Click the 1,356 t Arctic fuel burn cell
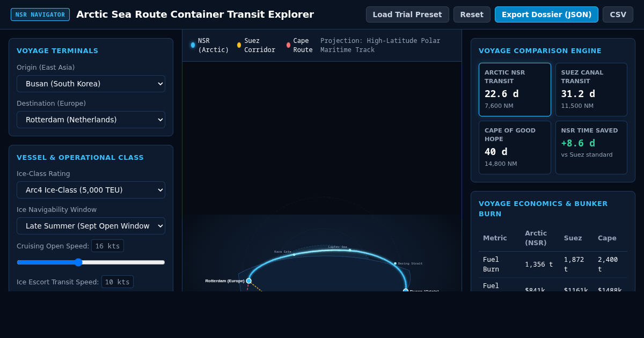Screen dimensions: 644x338 click(539, 264)
